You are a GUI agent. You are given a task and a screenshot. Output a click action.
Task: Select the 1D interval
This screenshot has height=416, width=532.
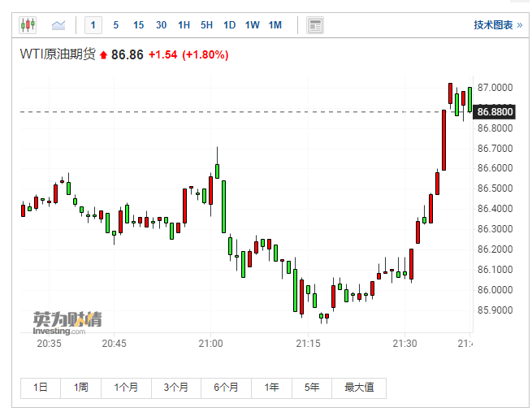click(x=229, y=25)
